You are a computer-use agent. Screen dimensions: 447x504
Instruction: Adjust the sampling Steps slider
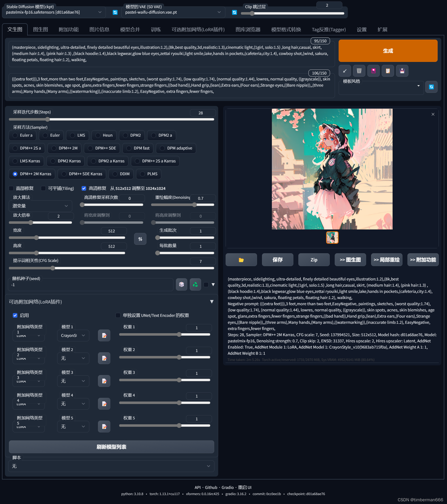pyautogui.click(x=112, y=119)
